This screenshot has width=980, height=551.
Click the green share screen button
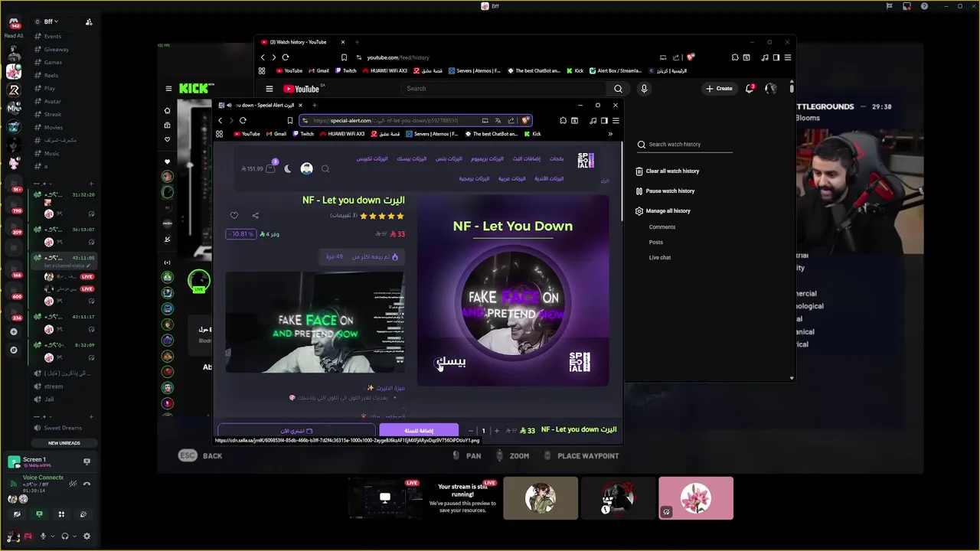coord(39,514)
